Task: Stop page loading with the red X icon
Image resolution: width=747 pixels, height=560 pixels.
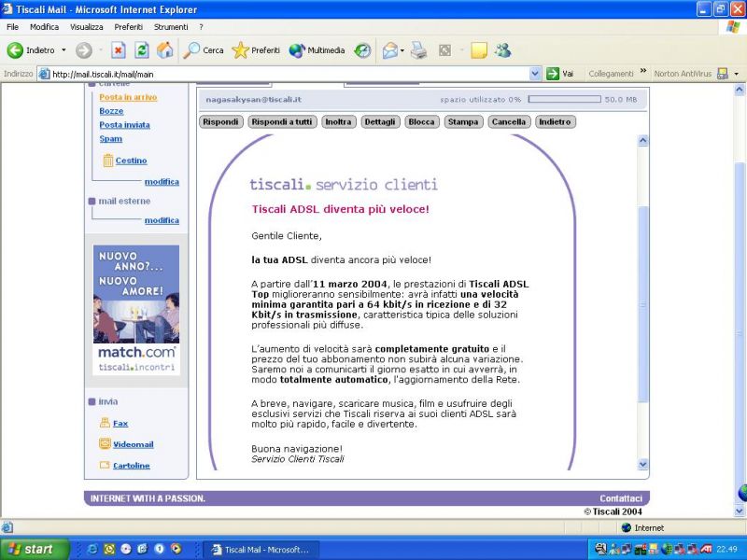Action: [119, 50]
